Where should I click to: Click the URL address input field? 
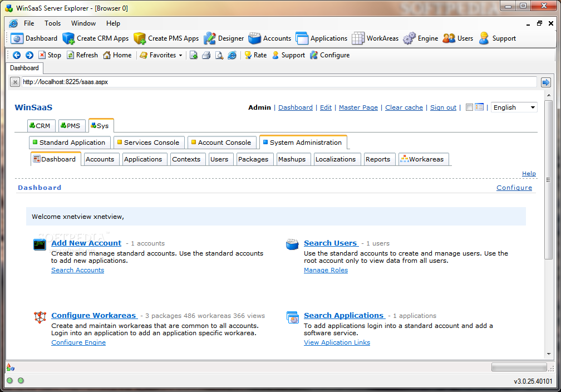pos(278,82)
